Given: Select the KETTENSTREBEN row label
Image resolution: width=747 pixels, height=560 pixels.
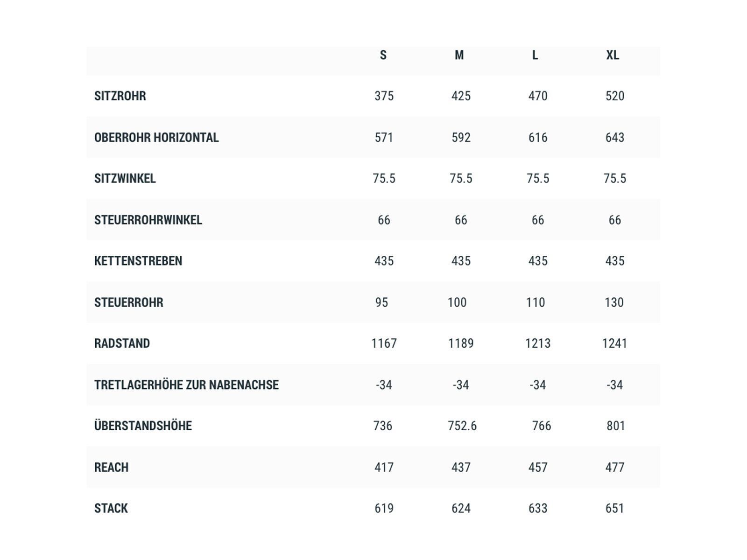Looking at the screenshot, I should 138,261.
